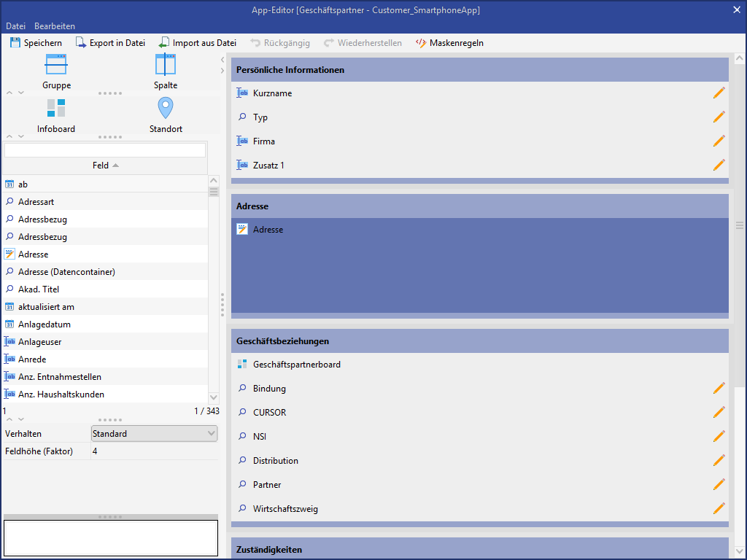Open the Datei menu

coord(15,26)
